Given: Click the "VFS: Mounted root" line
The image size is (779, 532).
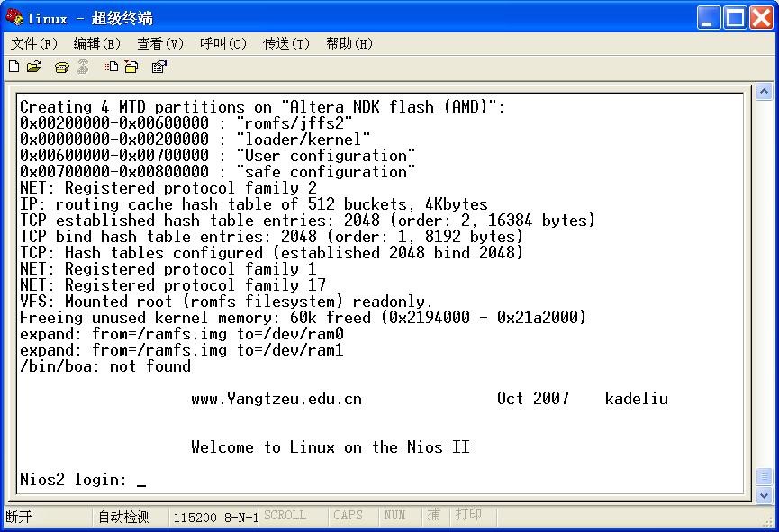Looking at the screenshot, I should [227, 302].
